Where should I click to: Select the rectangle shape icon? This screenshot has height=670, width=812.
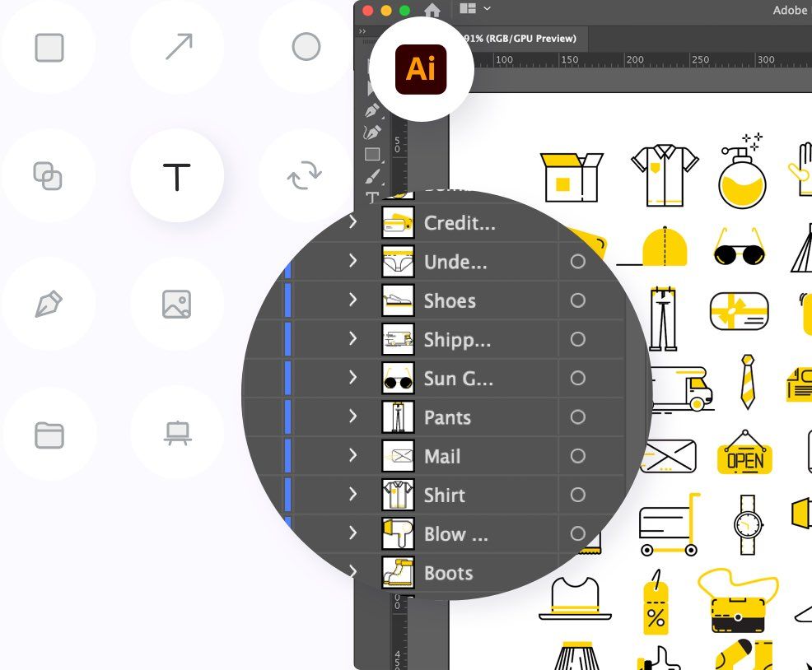click(x=49, y=47)
